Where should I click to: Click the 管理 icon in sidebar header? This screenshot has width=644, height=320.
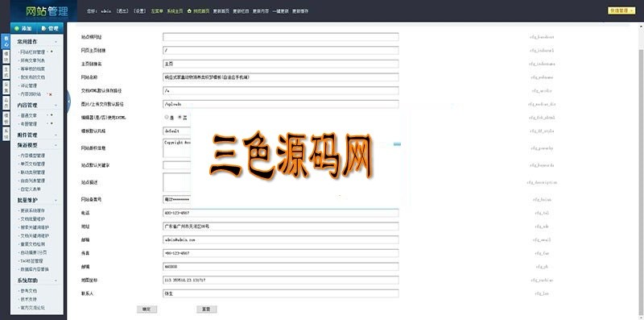pyautogui.click(x=43, y=29)
